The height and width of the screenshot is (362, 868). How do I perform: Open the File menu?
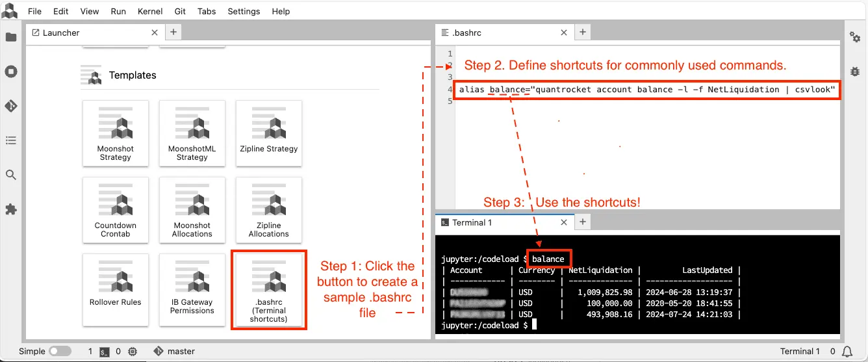coord(34,12)
